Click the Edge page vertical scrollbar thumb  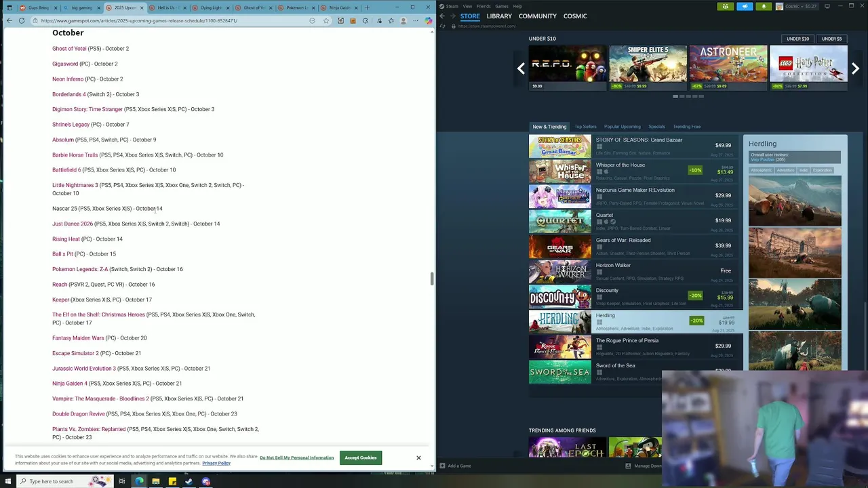(432, 279)
